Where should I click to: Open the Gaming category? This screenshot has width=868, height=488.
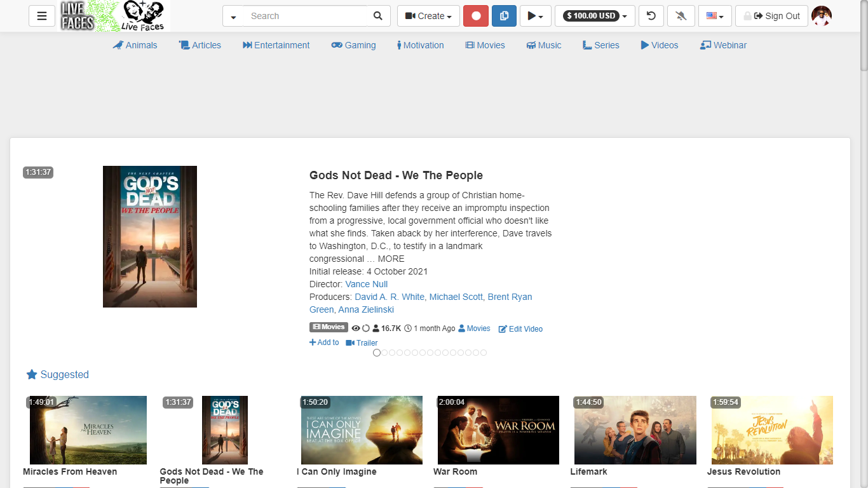(353, 45)
